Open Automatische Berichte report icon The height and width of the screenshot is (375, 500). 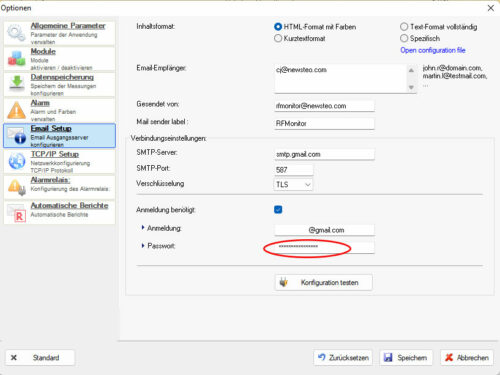pyautogui.click(x=17, y=213)
